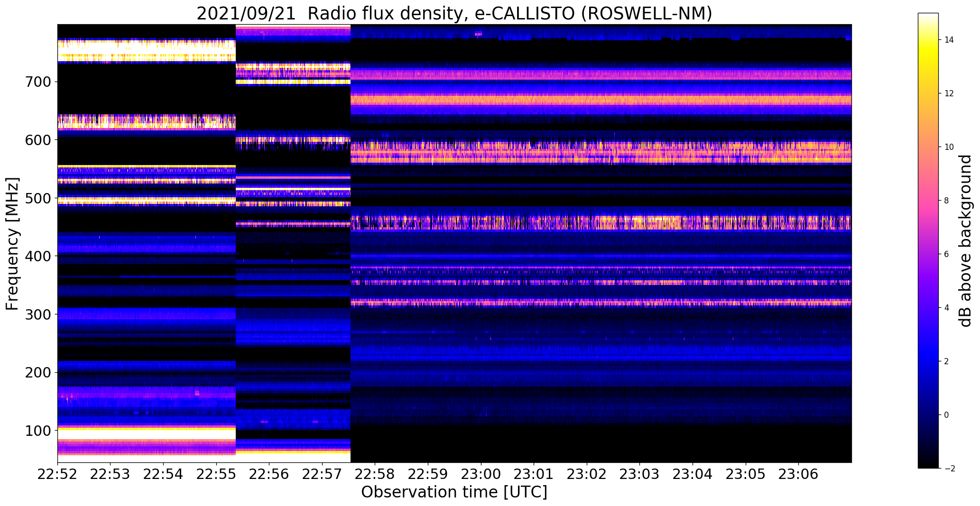
Task: Click the 6 colorbar tick label
Action: pyautogui.click(x=947, y=254)
